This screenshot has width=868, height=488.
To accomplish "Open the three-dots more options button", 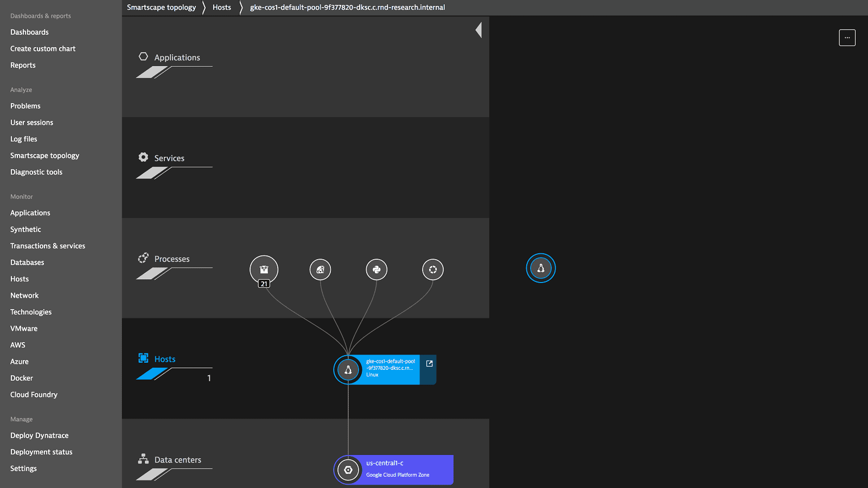I will pyautogui.click(x=847, y=38).
